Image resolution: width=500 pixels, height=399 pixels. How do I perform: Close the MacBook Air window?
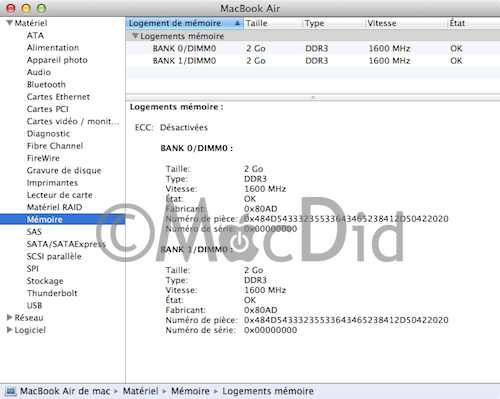pos(11,8)
